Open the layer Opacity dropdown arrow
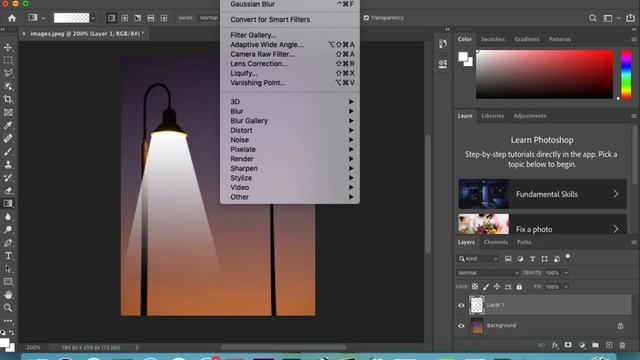This screenshot has width=640, height=360. pos(566,273)
